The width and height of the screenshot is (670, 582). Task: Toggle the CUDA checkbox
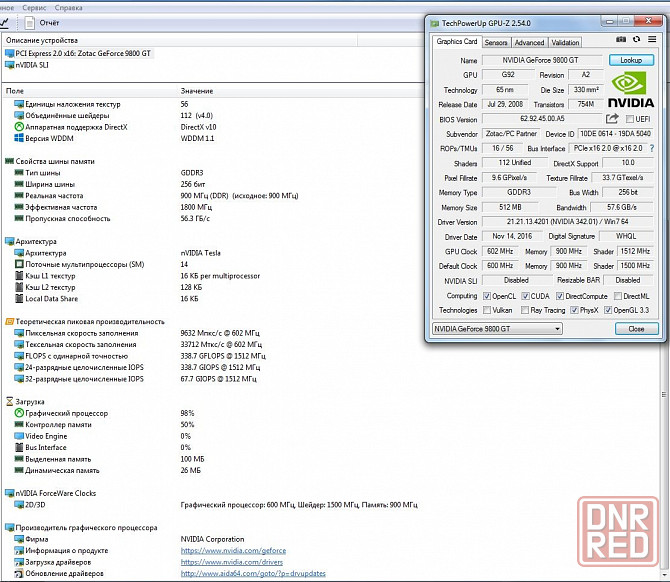point(526,296)
